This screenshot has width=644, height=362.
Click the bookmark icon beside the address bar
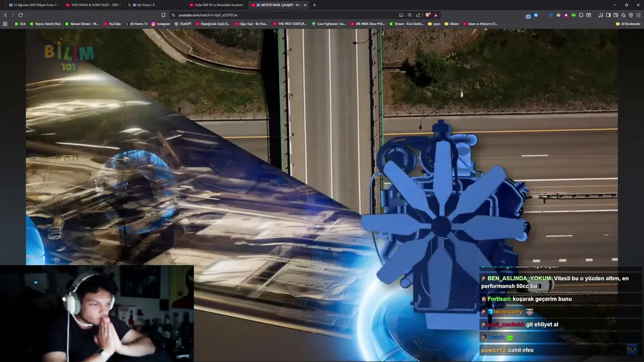pos(163,15)
